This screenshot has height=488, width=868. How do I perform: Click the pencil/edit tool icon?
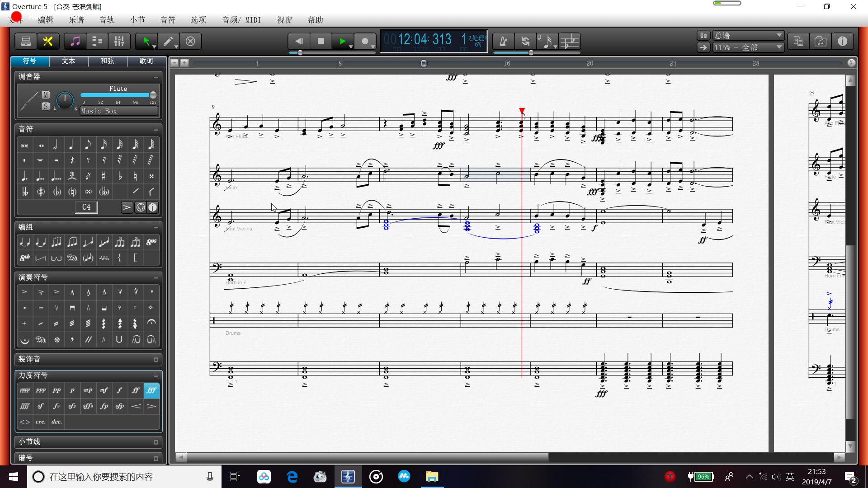(x=169, y=41)
